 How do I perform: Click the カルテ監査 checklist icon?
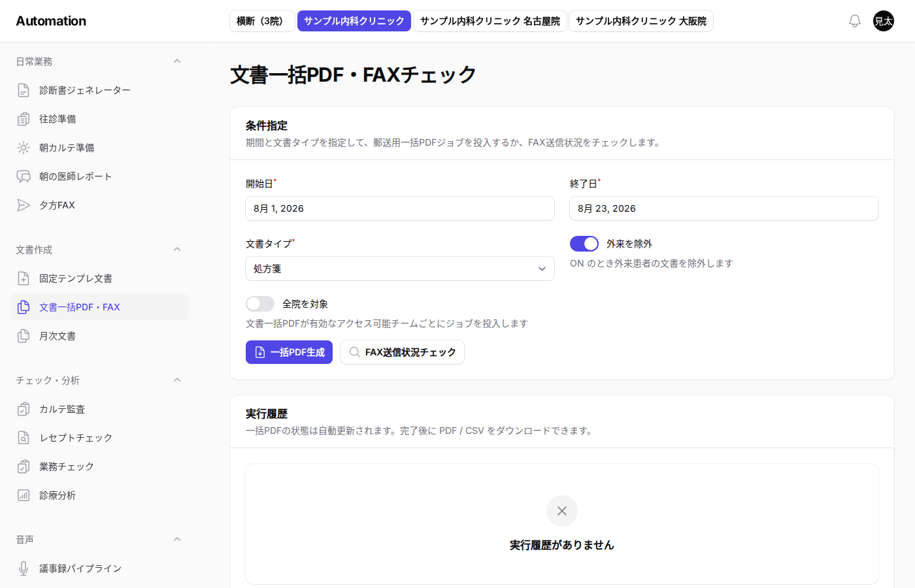tap(24, 409)
